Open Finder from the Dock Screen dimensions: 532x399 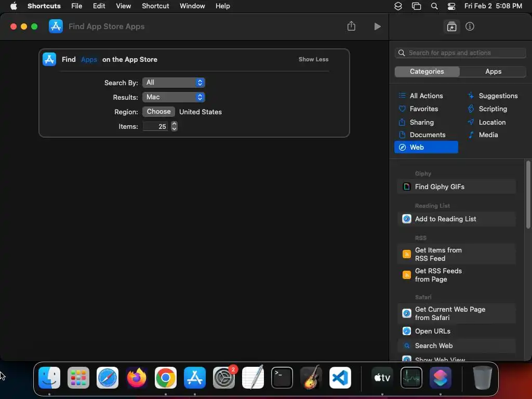pyautogui.click(x=49, y=378)
